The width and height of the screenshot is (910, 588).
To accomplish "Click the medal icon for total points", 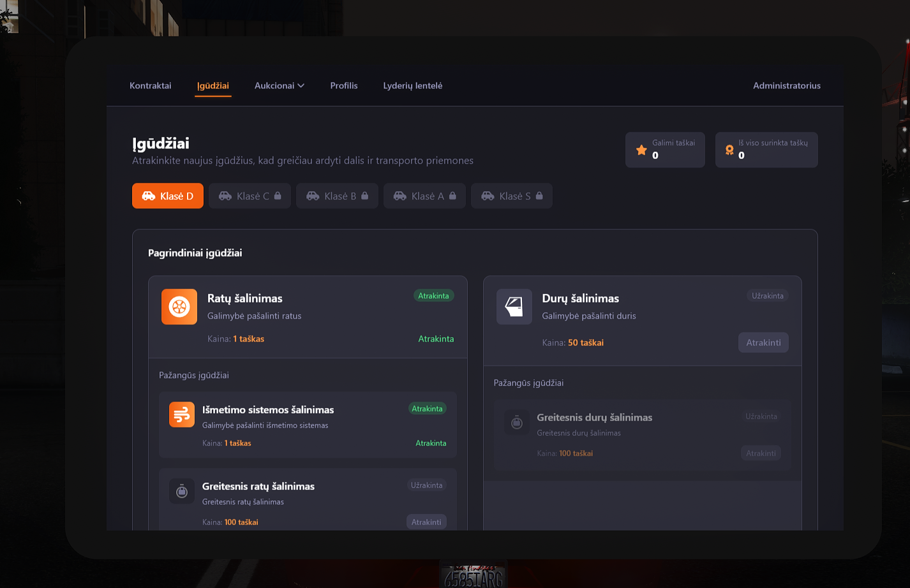I will click(x=729, y=150).
